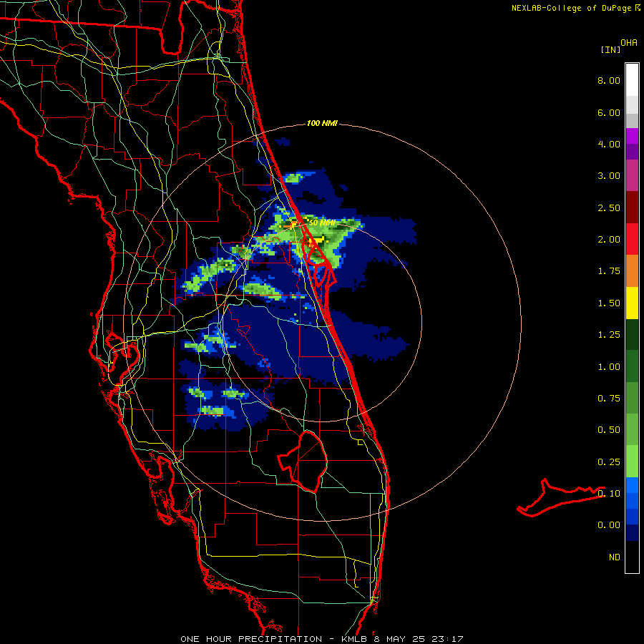The image size is (644, 644).
Task: Click the 3.00 legend value
Action: coord(609,176)
